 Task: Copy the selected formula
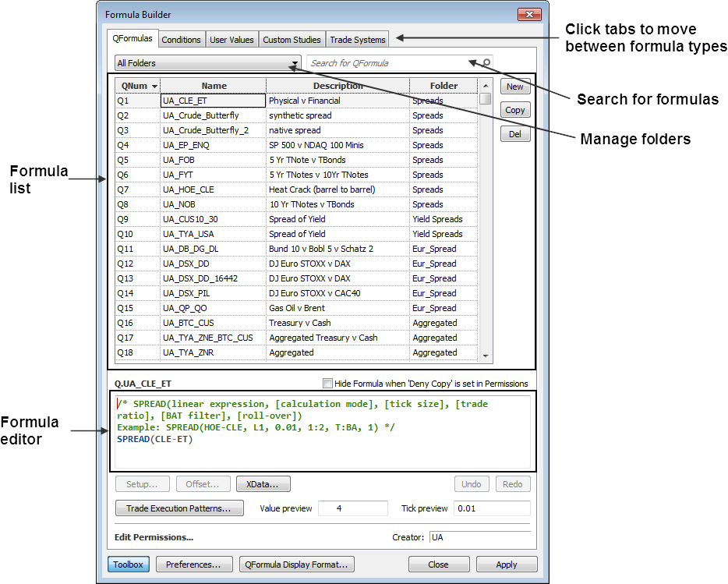point(514,111)
